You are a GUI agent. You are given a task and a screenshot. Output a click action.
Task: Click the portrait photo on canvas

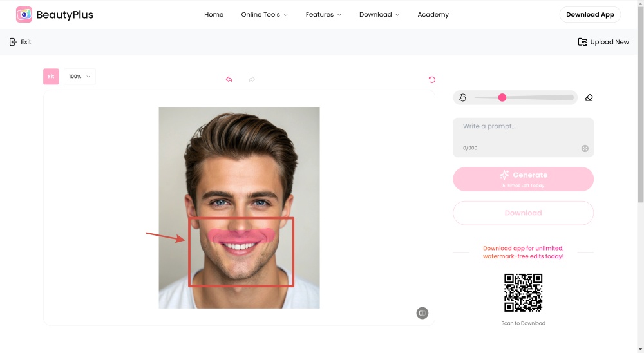[239, 207]
